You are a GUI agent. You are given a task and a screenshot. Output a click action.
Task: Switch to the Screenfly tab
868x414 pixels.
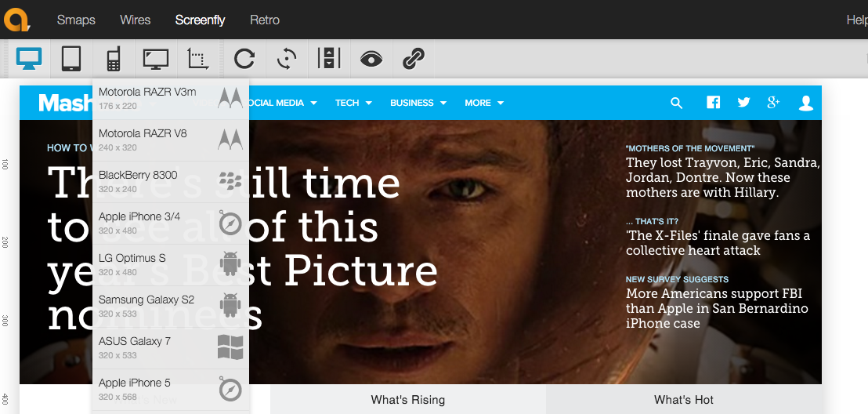(x=200, y=20)
